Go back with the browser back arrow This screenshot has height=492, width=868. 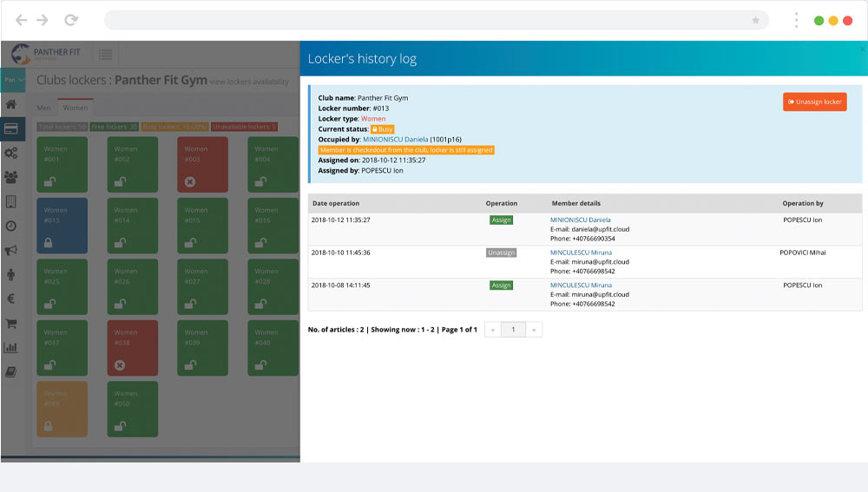[x=21, y=21]
